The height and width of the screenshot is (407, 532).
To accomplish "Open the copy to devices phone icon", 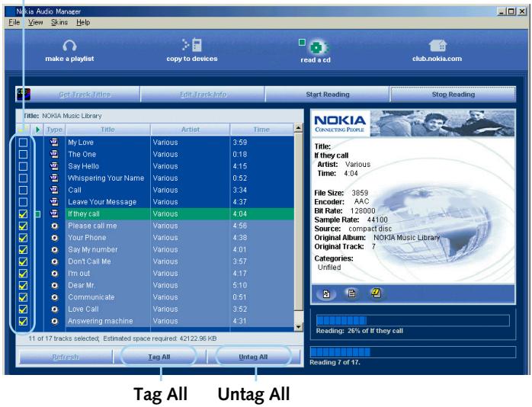I will (x=192, y=45).
